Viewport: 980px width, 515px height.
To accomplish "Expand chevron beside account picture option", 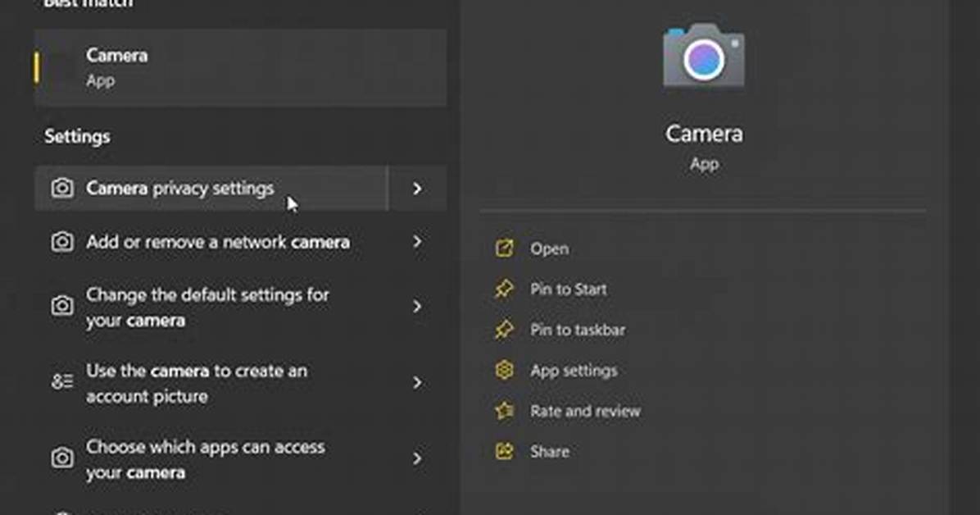I will pos(418,382).
